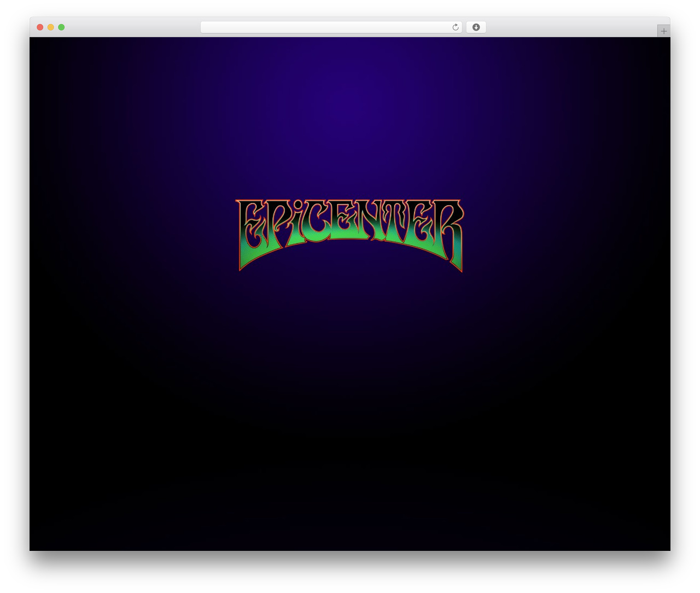Viewport: 700px width, 593px height.
Task: Open the downloads button
Action: [x=476, y=27]
